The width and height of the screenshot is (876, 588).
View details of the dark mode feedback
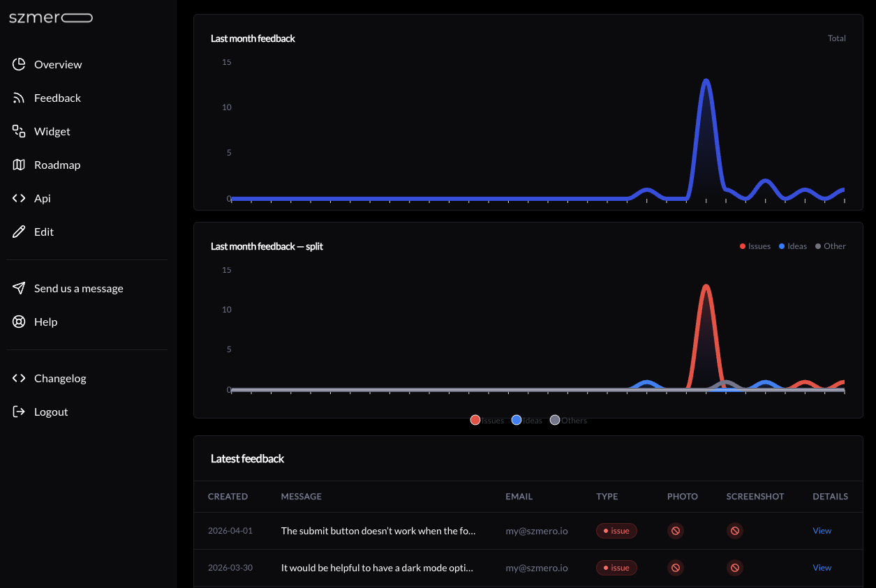tap(822, 568)
